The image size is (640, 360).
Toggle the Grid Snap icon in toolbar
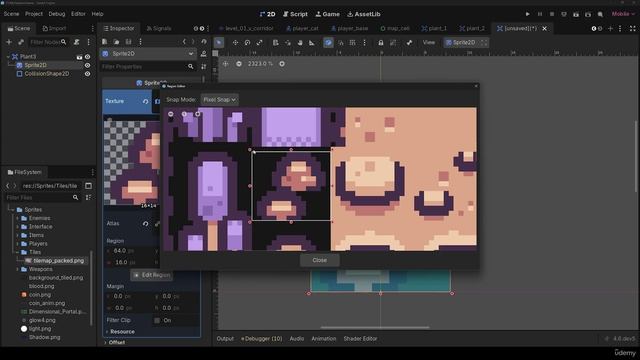click(352, 42)
